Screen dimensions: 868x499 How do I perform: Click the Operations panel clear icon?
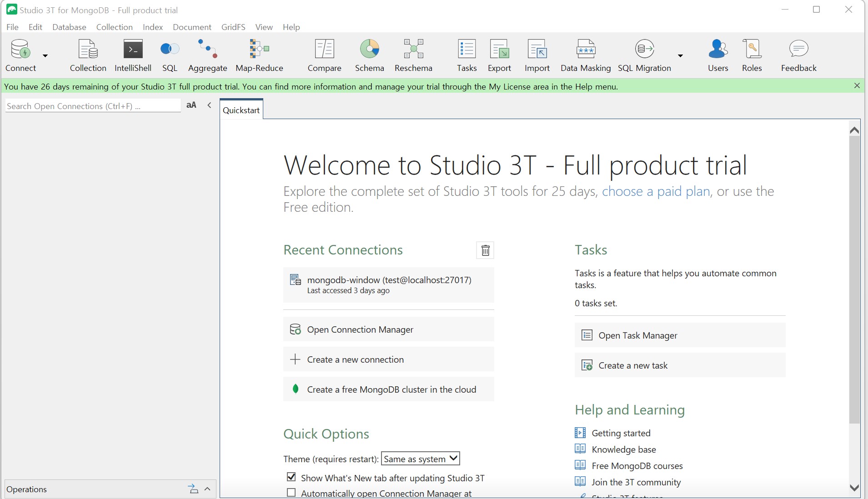click(x=193, y=489)
